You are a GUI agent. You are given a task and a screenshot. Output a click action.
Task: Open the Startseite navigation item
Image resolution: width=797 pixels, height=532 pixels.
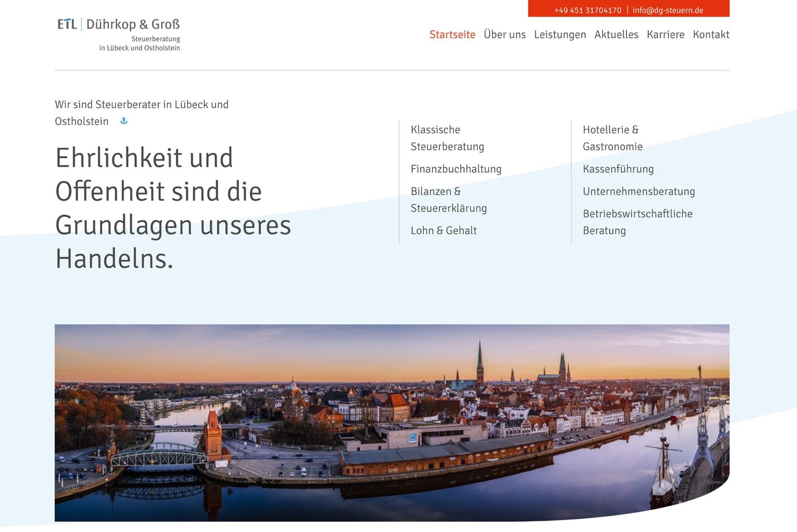452,35
